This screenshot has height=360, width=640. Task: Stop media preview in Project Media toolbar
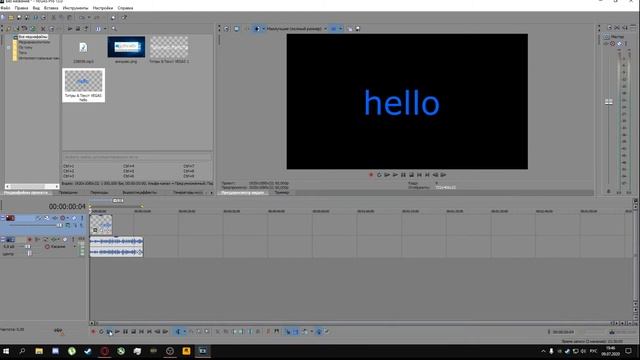pyautogui.click(x=78, y=29)
